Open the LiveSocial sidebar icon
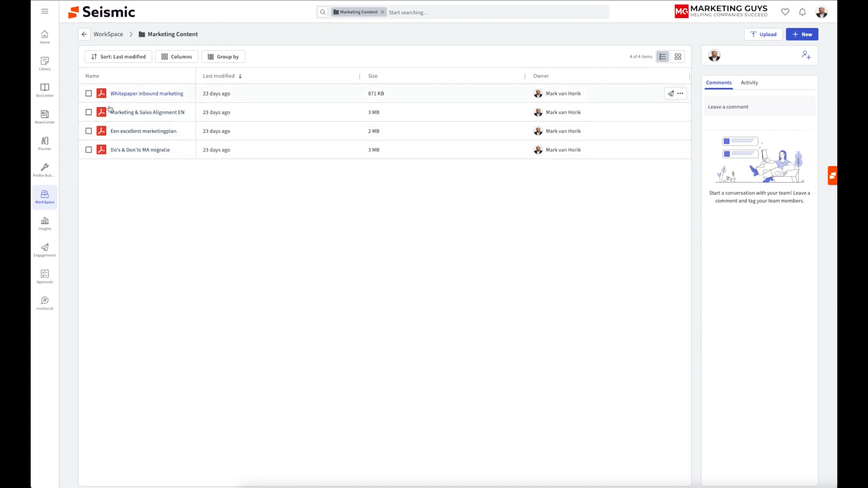 click(x=44, y=303)
